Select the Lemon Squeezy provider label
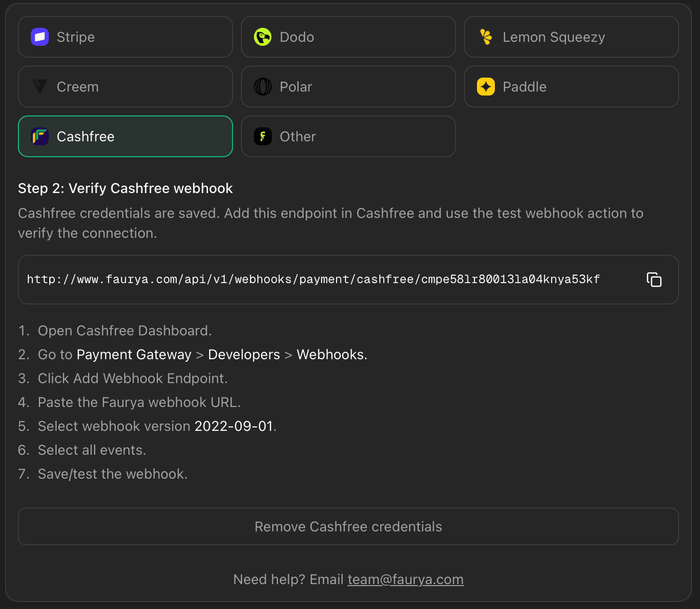This screenshot has width=700, height=609. 554,37
